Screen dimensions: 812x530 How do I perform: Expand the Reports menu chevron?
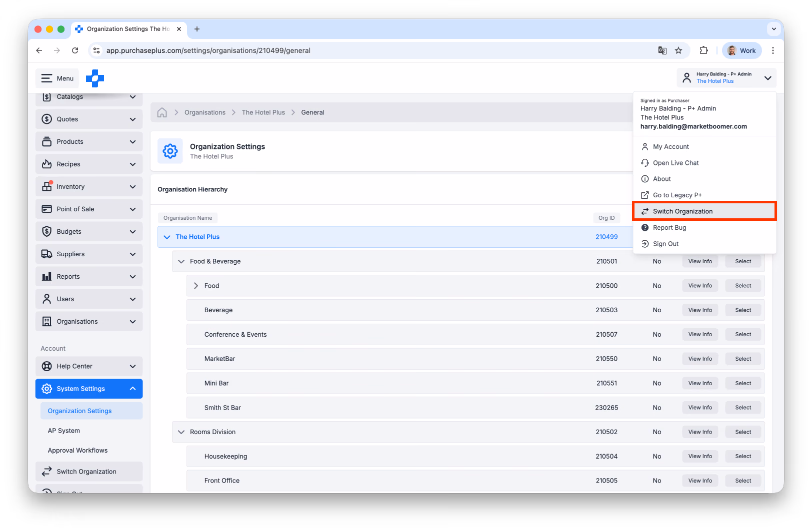tap(132, 277)
